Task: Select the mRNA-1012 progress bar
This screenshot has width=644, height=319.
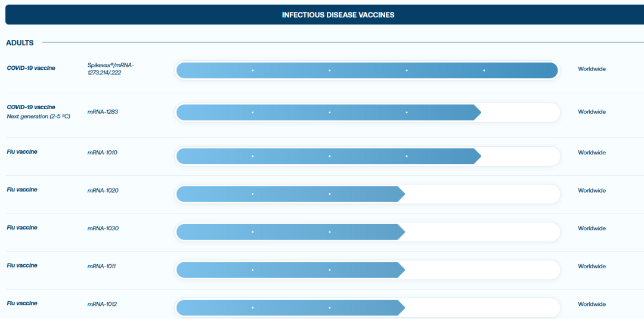Action: click(290, 308)
